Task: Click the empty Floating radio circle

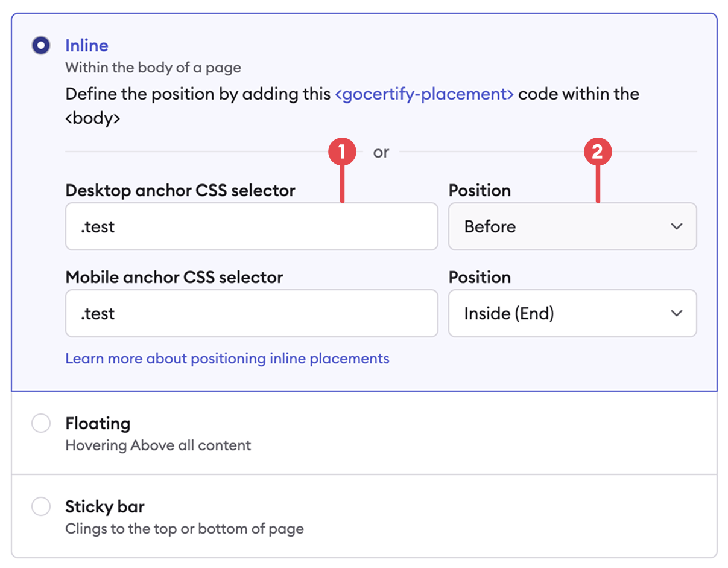Action: click(40, 423)
